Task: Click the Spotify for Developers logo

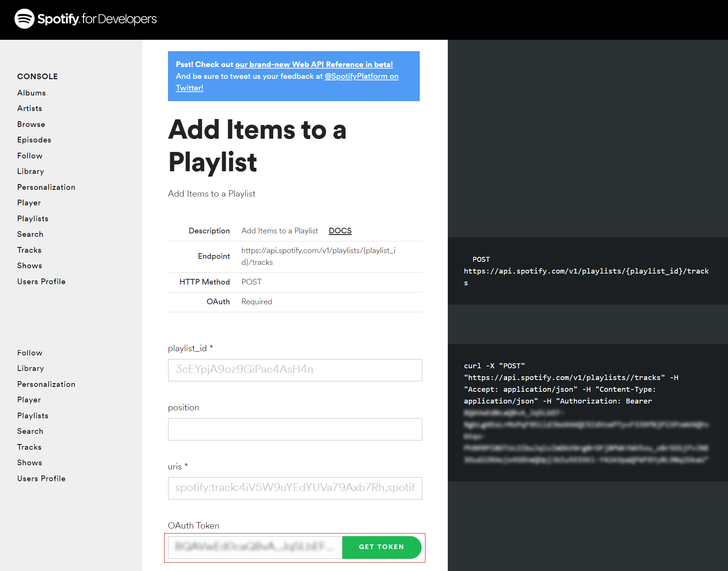Action: pos(85,19)
